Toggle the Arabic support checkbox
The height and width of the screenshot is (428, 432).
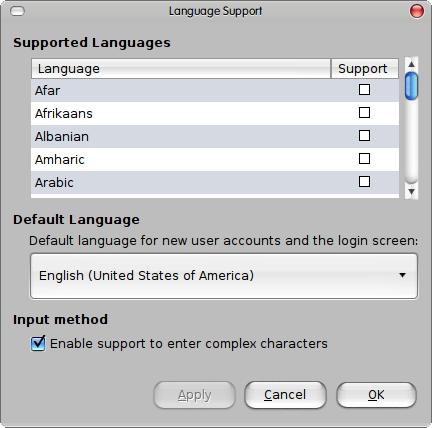coord(364,182)
